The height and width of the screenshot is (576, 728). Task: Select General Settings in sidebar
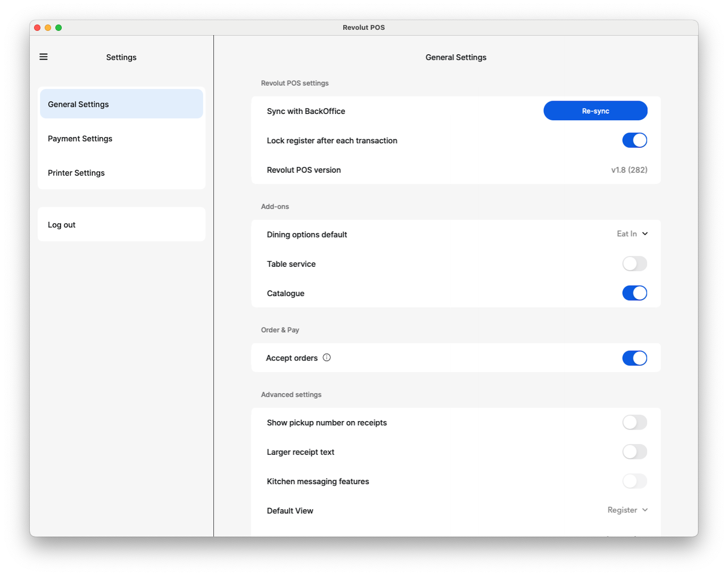[x=121, y=104]
